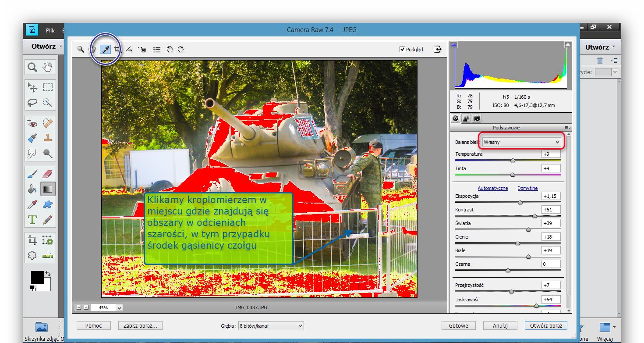Select the Spot Healing Brush bandage tool
The width and height of the screenshot is (644, 343).
point(47,124)
